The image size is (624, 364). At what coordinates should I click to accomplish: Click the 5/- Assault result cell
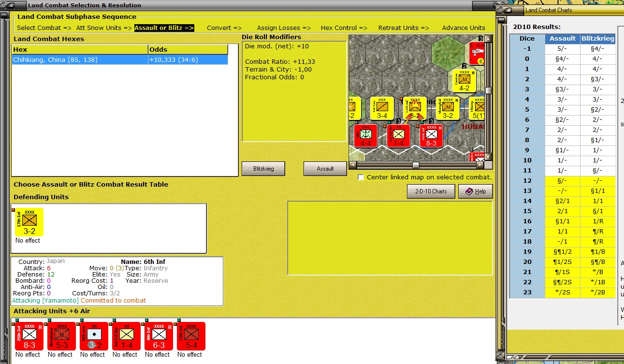pyautogui.click(x=563, y=48)
